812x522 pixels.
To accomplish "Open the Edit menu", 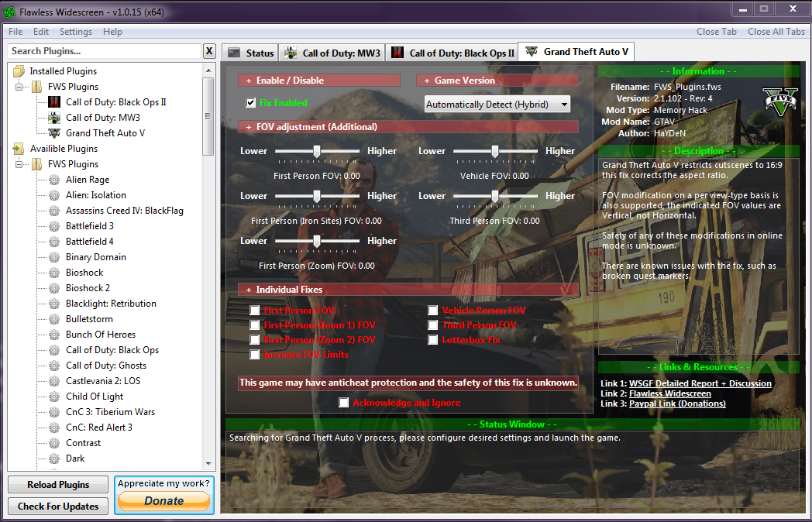I will [41, 32].
